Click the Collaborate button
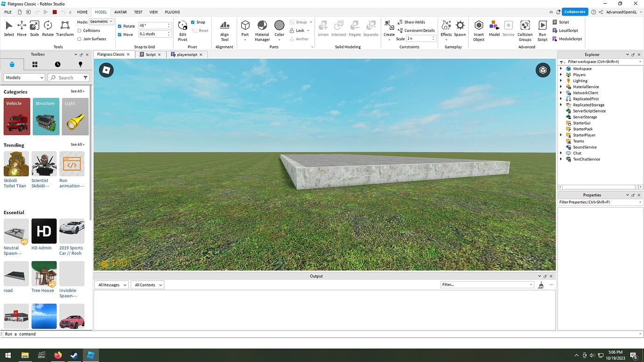The height and width of the screenshot is (362, 644). 574,11
